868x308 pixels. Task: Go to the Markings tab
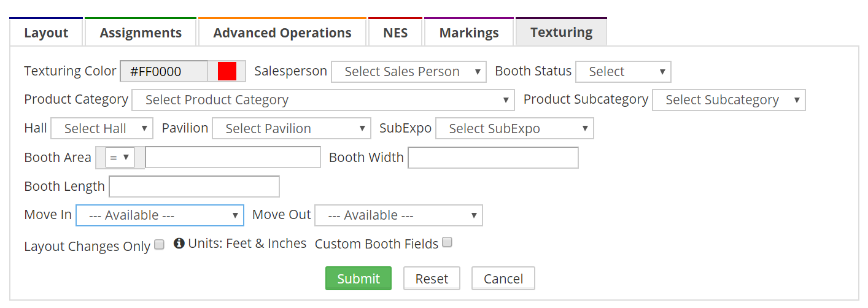click(x=469, y=33)
